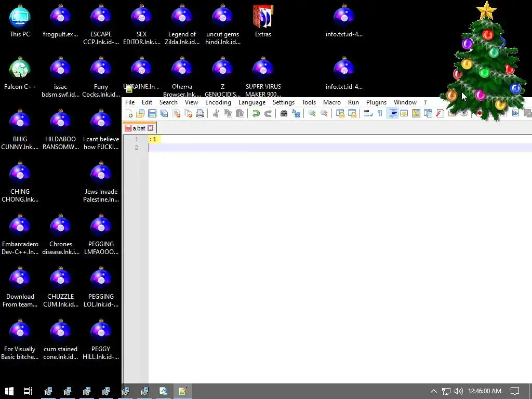Toggle the highlighted indent guide icon
Image resolution: width=532 pixels, height=399 pixels.
click(x=393, y=113)
